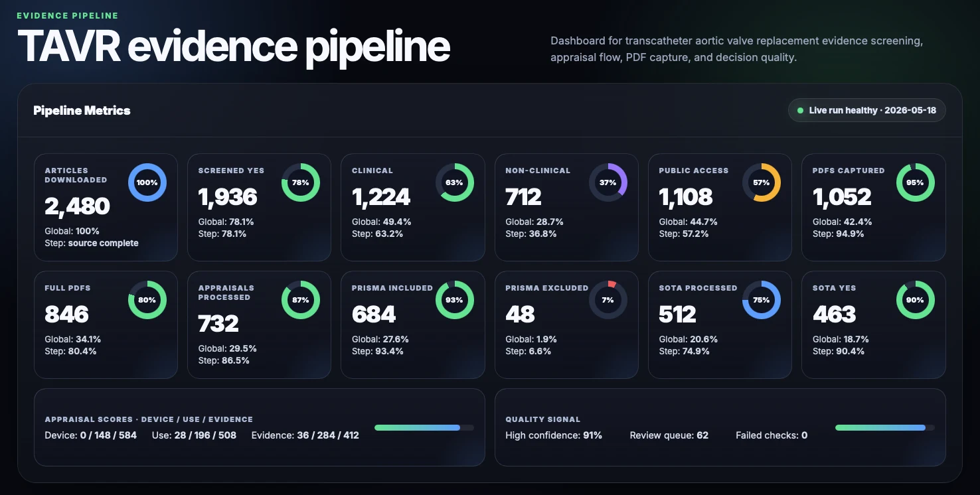The width and height of the screenshot is (980, 495).
Task: Click the Step: source complete text
Action: (x=92, y=244)
